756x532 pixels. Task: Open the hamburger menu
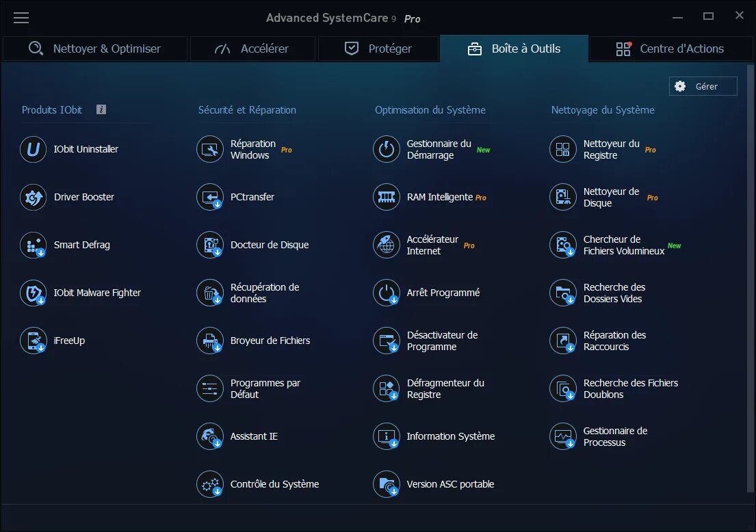tap(21, 18)
